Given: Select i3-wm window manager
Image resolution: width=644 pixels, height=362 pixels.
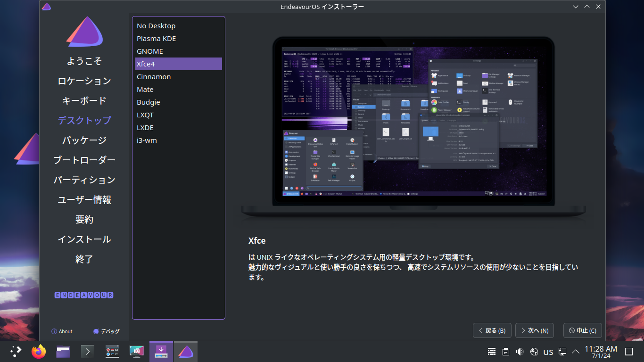Looking at the screenshot, I should (179, 140).
